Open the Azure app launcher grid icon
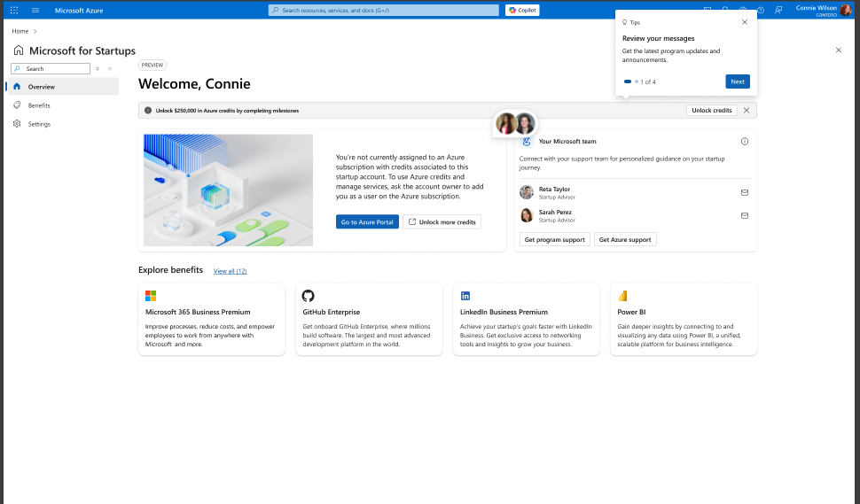Image resolution: width=860 pixels, height=504 pixels. [14, 11]
